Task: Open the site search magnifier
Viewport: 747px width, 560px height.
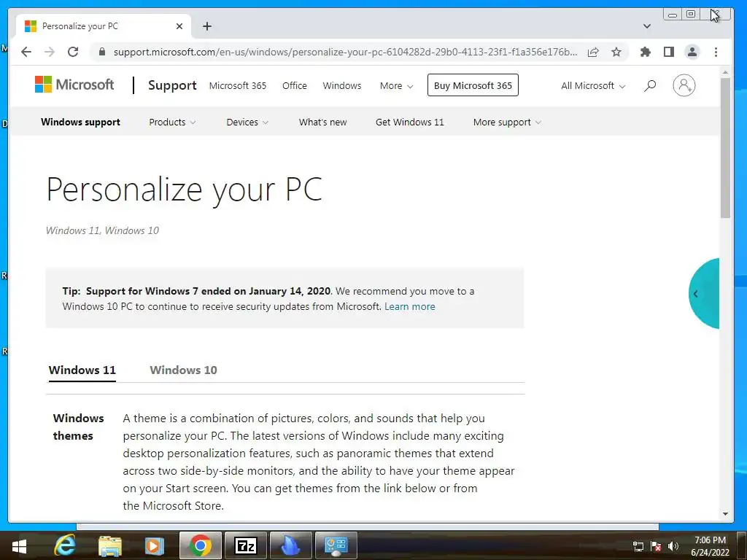Action: click(650, 86)
